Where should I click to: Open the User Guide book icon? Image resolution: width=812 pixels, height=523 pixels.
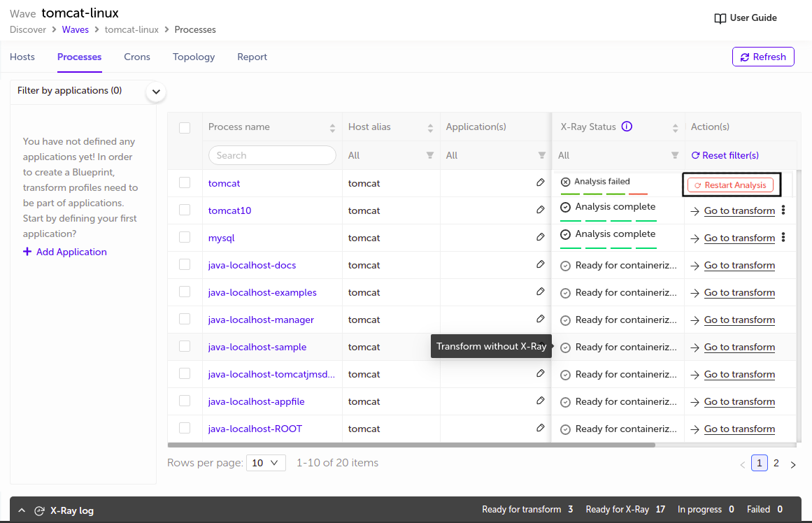pos(720,18)
